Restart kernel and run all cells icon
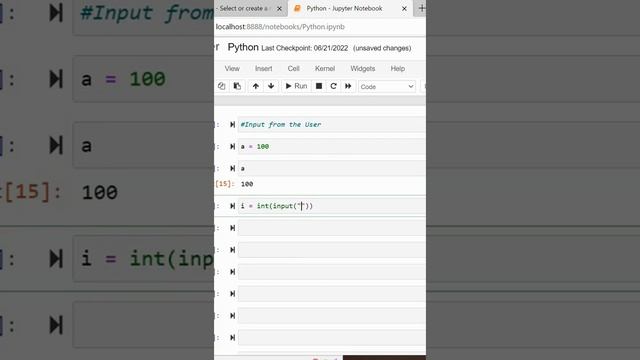 pos(348,86)
